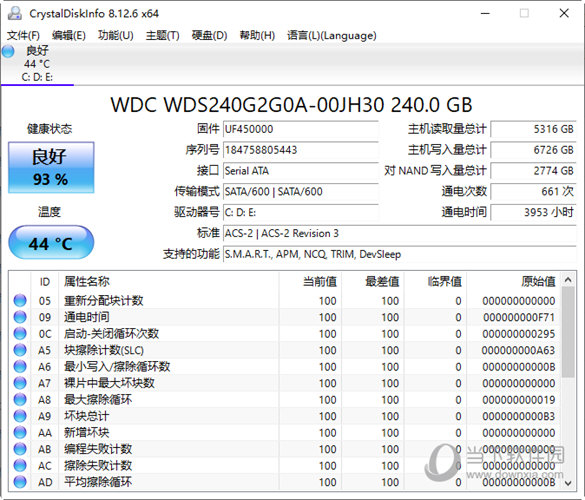Screen dimensions: 585x500
Task: Click the status dot for 09 通电时间 row
Action: coord(20,317)
